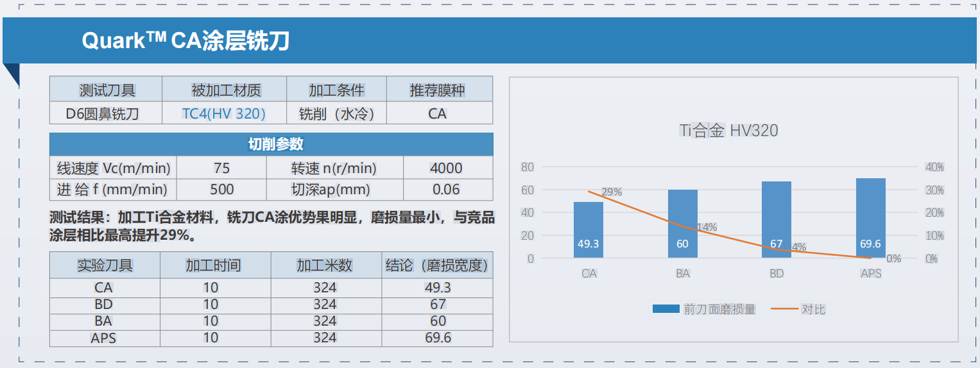Click BD in the 实验刀具 column
980x368 pixels.
pos(103,304)
